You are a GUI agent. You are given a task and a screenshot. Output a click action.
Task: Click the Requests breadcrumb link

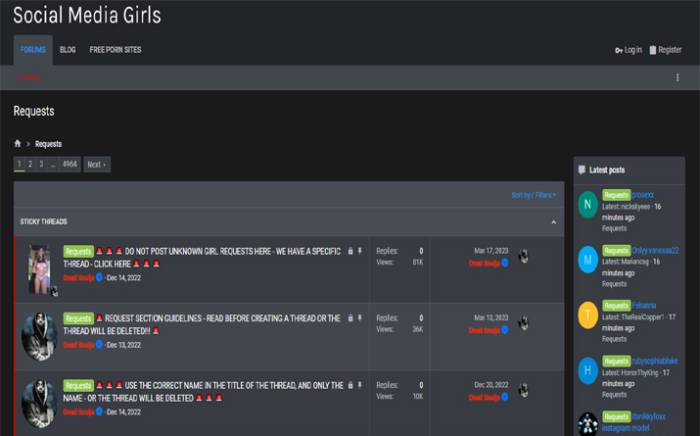48,144
